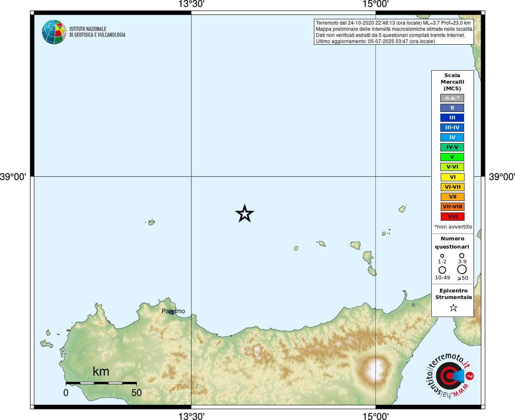
Task: Click the INGV globe logo
Action: coord(54,32)
